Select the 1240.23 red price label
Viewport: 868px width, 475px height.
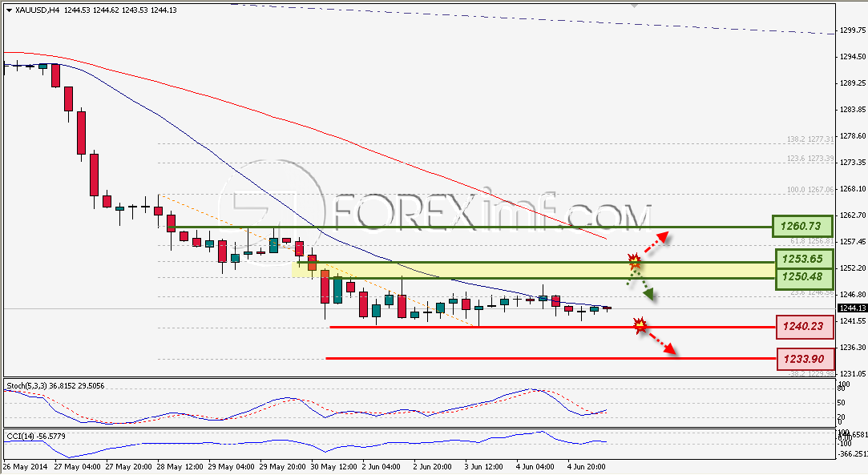pyautogui.click(x=805, y=326)
